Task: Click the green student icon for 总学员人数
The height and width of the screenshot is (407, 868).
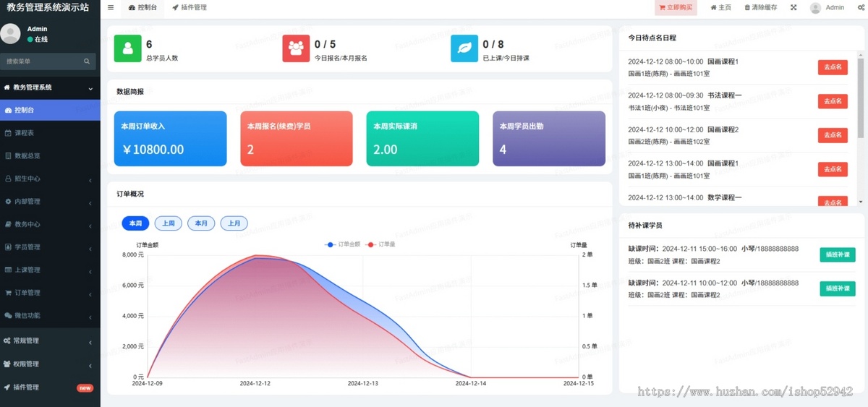Action: click(x=128, y=48)
